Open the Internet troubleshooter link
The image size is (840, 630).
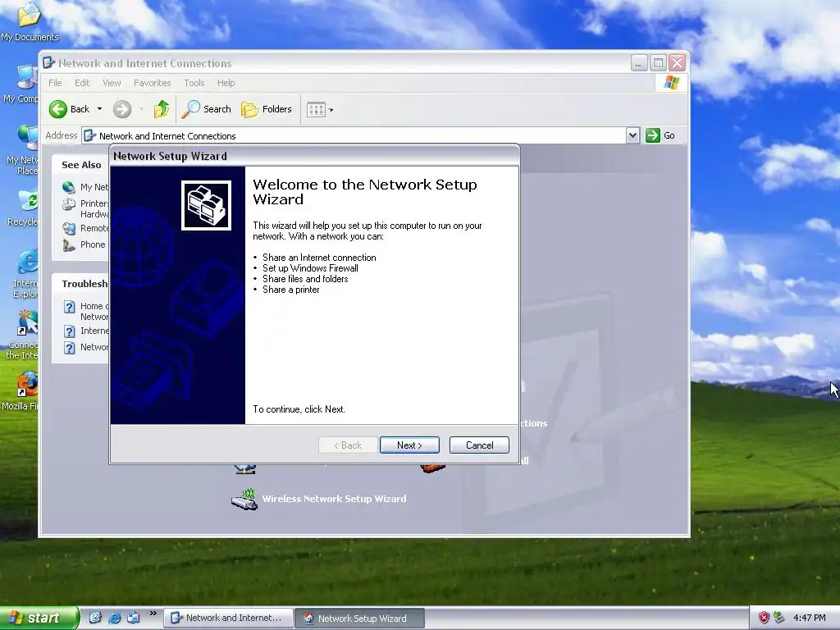(94, 331)
